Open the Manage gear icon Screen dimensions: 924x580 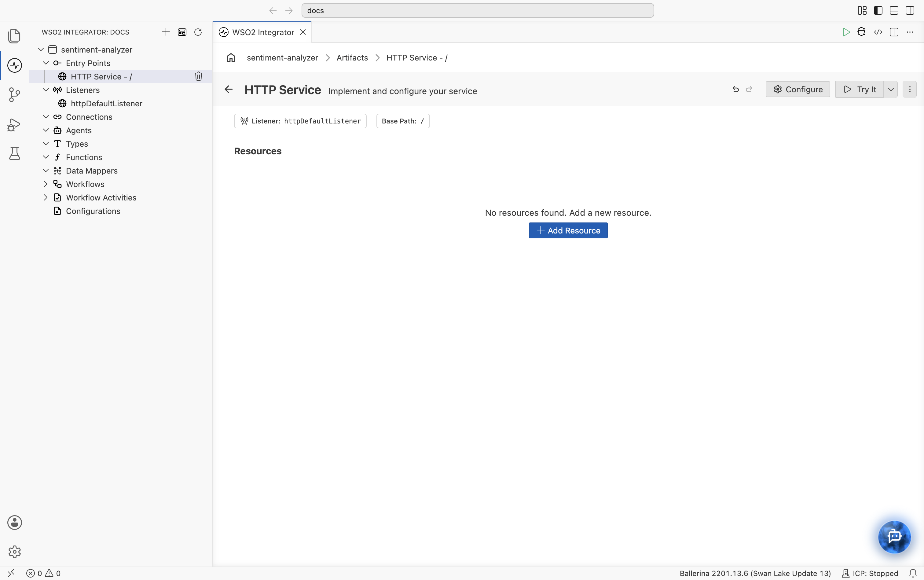pos(14,552)
